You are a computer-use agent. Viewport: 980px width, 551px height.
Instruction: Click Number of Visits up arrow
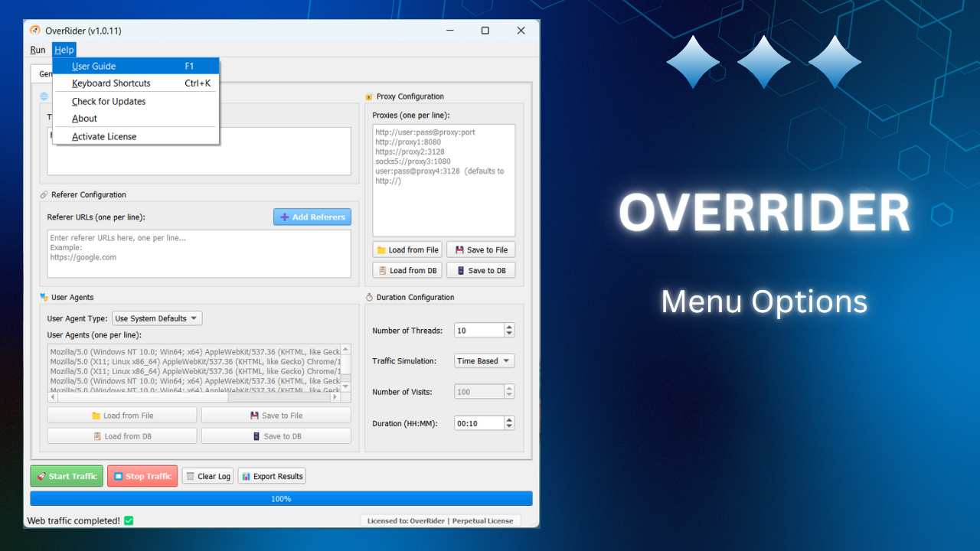pos(510,388)
